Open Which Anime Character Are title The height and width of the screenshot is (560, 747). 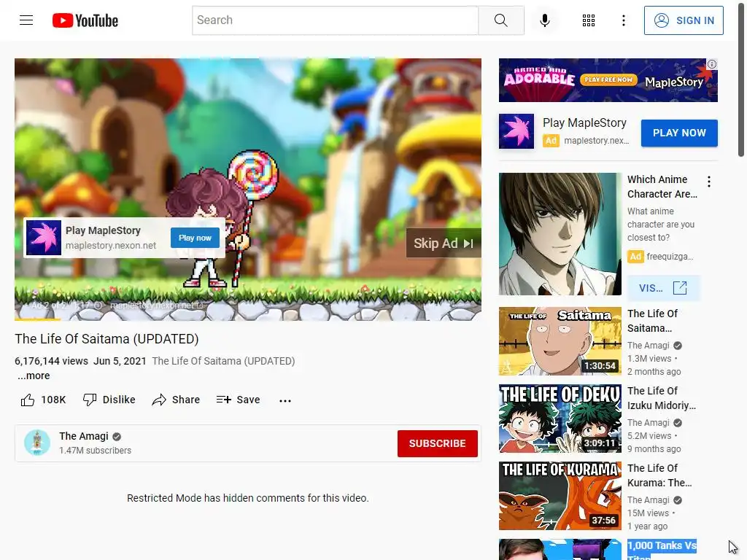click(662, 187)
